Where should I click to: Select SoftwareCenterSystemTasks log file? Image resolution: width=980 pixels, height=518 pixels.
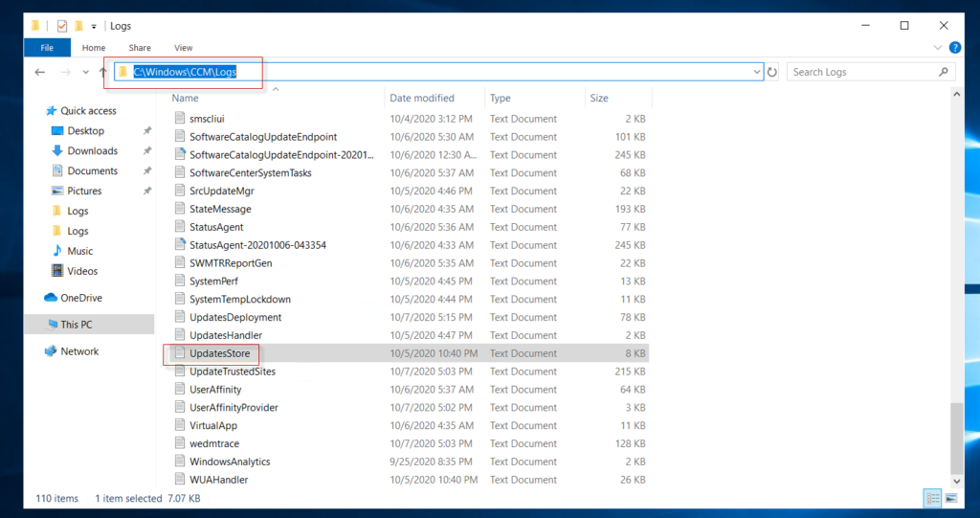(x=251, y=172)
